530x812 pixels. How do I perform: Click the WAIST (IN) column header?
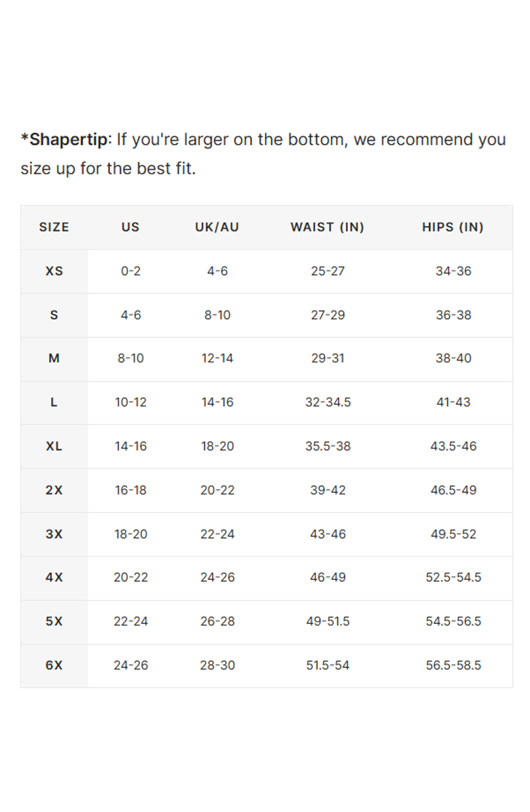(328, 227)
